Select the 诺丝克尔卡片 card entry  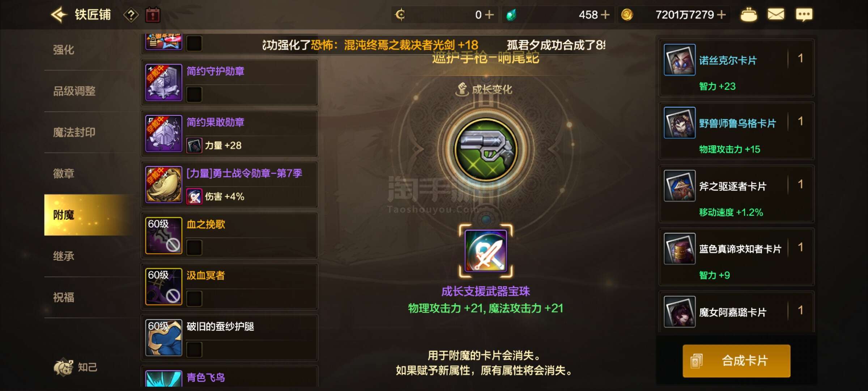pyautogui.click(x=737, y=68)
